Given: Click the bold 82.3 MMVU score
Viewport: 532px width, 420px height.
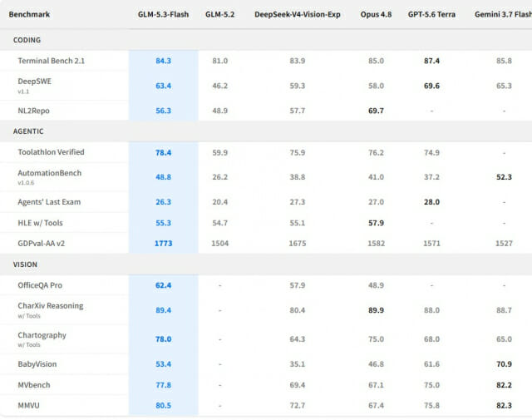Looking at the screenshot, I should point(504,405).
